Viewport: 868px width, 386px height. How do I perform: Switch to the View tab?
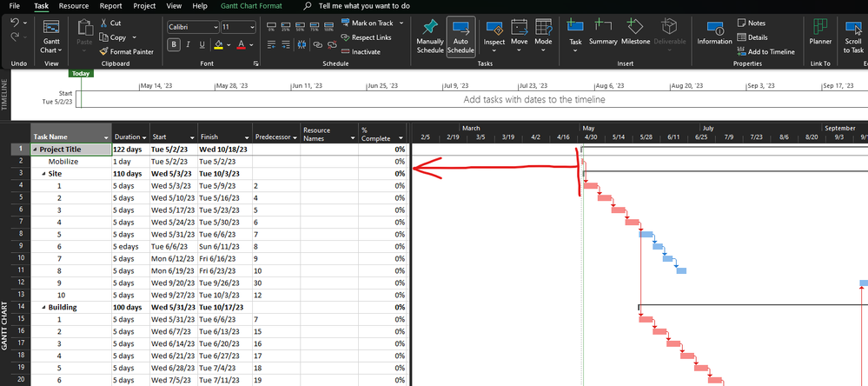[x=174, y=6]
